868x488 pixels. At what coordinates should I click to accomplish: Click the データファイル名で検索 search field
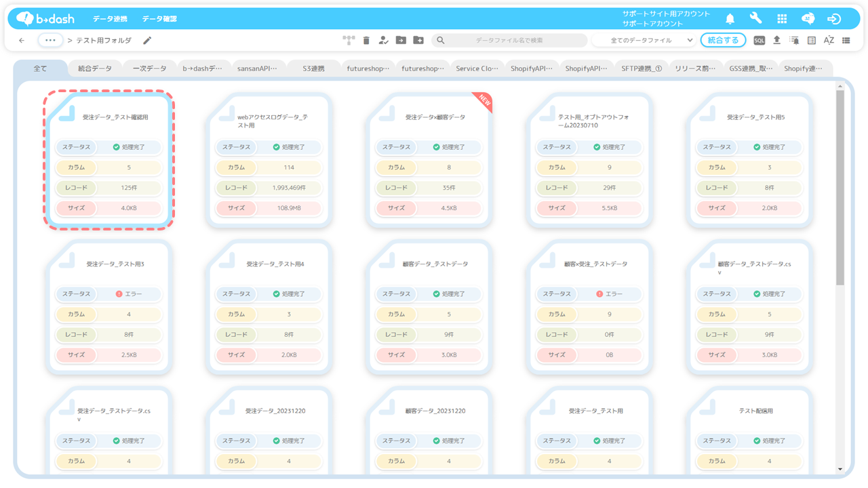(509, 41)
